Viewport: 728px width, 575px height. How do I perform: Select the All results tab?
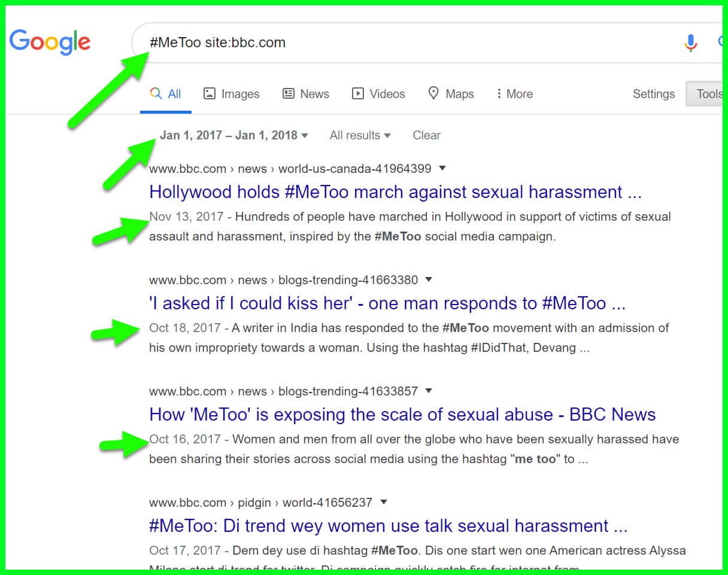click(166, 94)
